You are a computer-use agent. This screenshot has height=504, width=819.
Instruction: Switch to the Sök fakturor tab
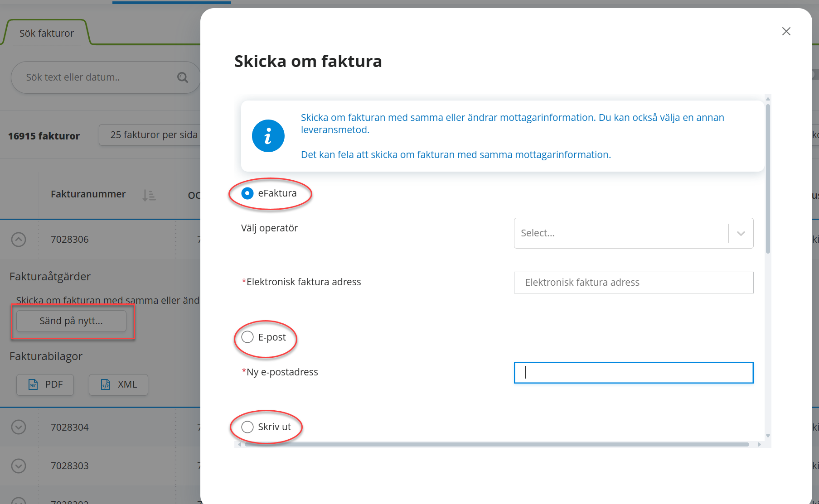click(46, 33)
